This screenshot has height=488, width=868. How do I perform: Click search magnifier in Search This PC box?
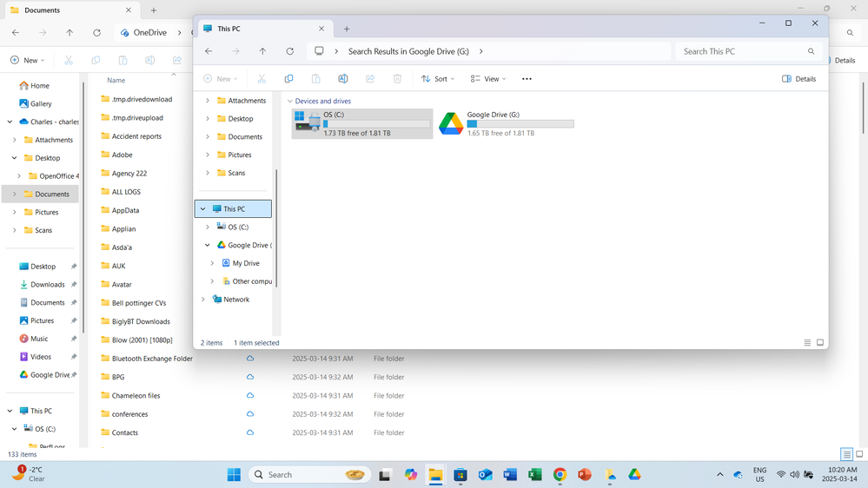(811, 51)
